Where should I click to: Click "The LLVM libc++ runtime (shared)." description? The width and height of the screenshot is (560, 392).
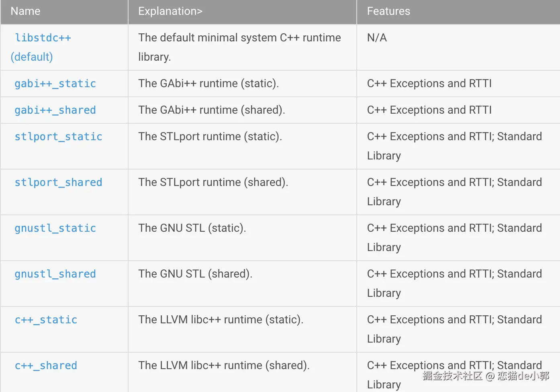click(x=224, y=365)
